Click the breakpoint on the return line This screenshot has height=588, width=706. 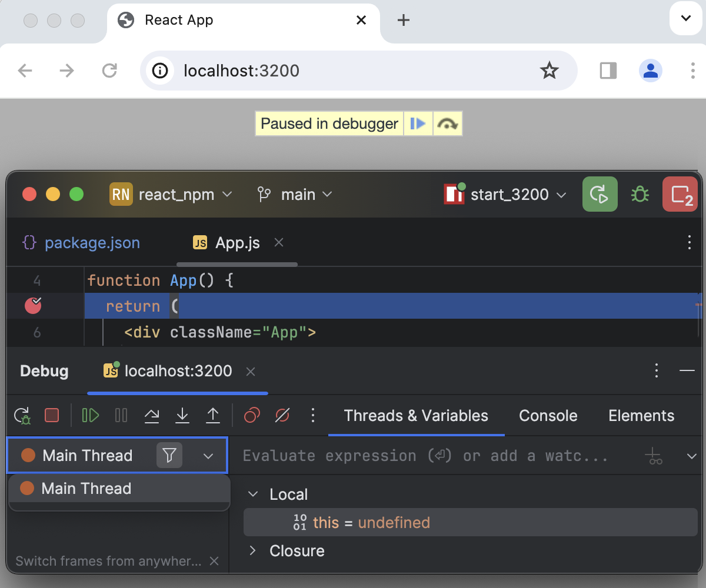tap(34, 305)
